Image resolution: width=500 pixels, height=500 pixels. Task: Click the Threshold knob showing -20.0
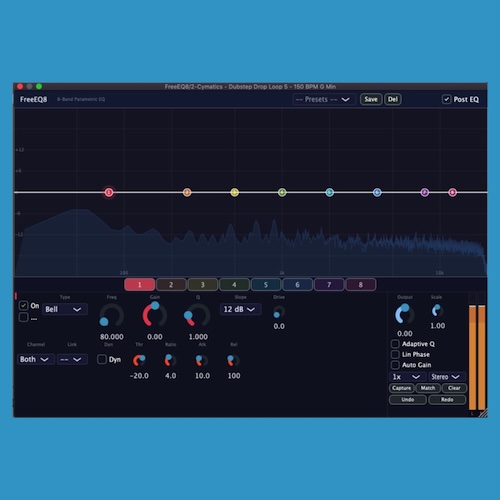[139, 360]
